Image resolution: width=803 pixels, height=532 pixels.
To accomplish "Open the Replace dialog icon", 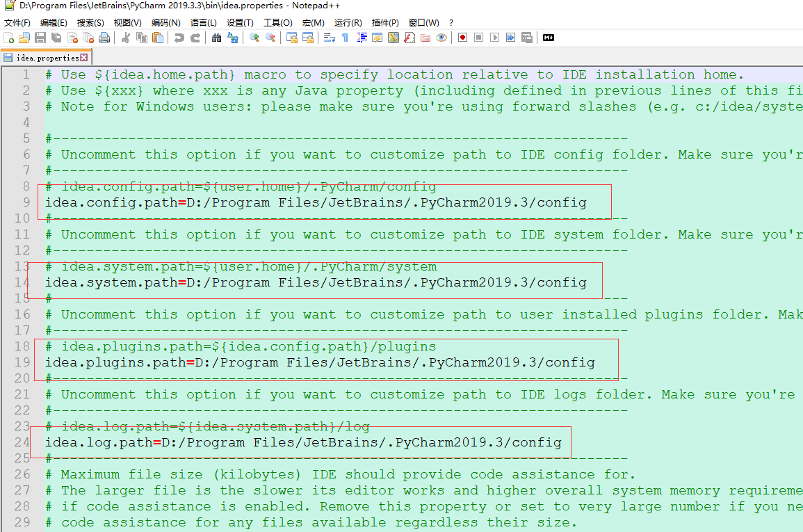I will (233, 38).
